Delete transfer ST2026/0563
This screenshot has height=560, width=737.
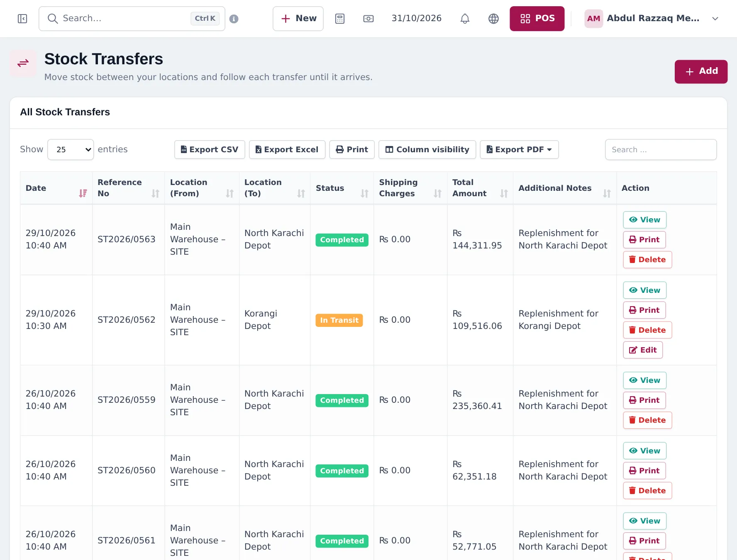tap(647, 260)
